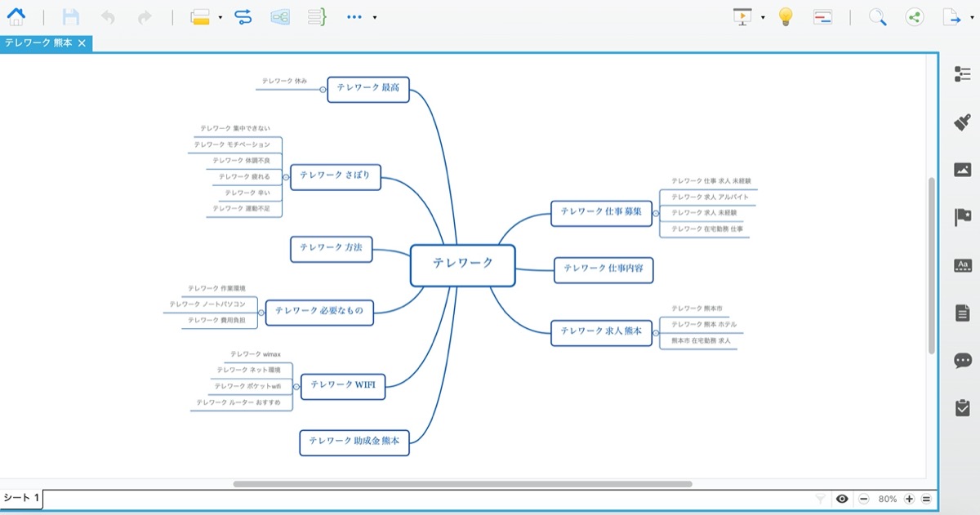The width and height of the screenshot is (980, 515).
Task: Collapse the テレワーク 仕事募集 branch
Action: point(656,213)
